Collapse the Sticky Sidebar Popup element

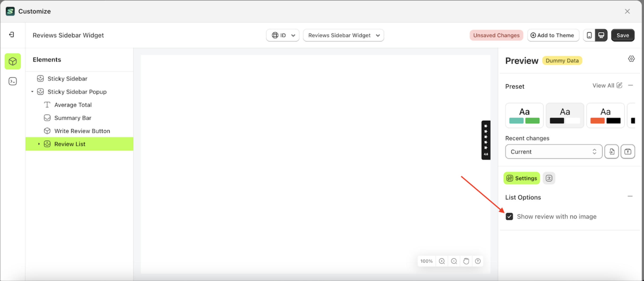click(32, 92)
